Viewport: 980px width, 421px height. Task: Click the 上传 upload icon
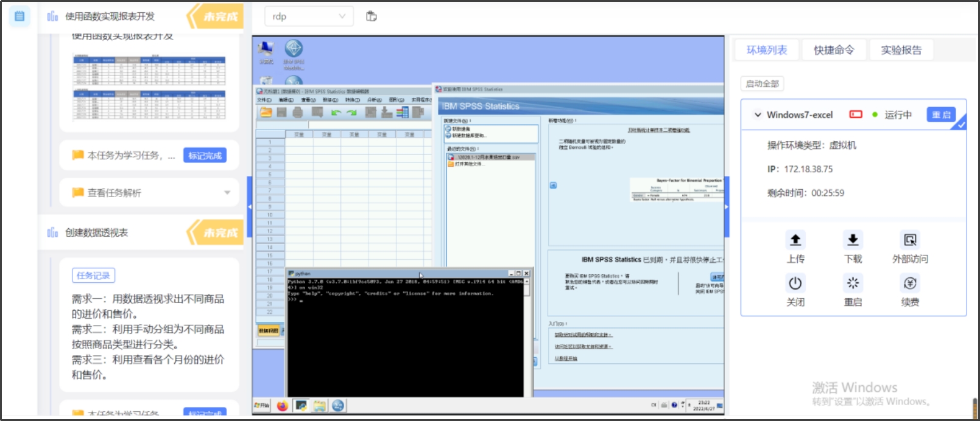point(795,240)
